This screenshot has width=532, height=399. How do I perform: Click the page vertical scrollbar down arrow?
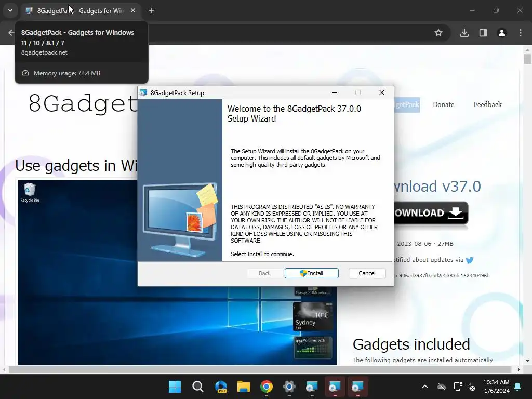pyautogui.click(x=527, y=361)
